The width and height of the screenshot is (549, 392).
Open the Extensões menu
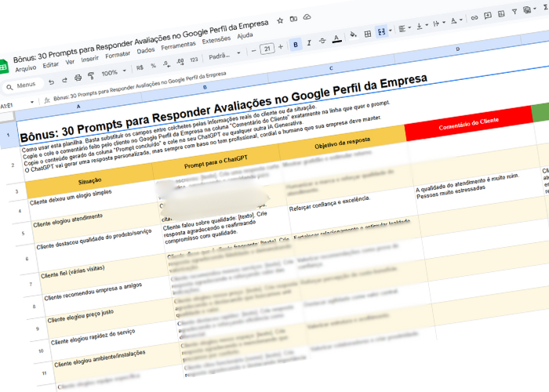click(216, 39)
